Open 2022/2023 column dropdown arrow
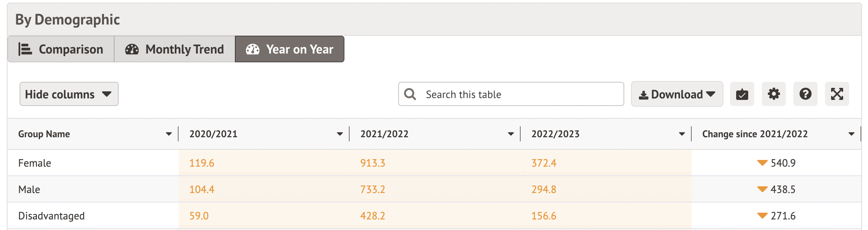868x230 pixels. 682,134
